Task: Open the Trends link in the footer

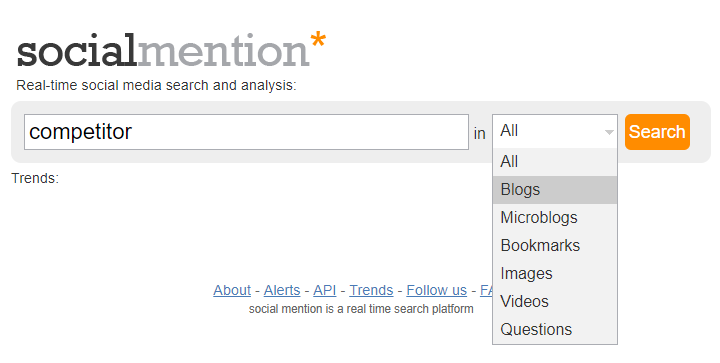Action: (371, 290)
